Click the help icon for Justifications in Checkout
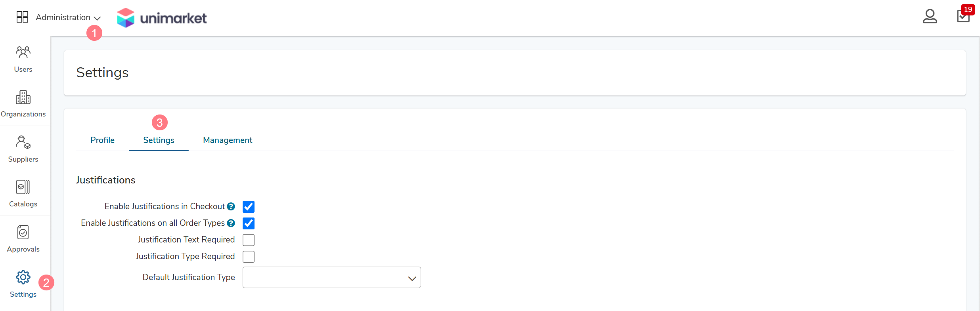Viewport: 980px width, 311px height. click(231, 207)
